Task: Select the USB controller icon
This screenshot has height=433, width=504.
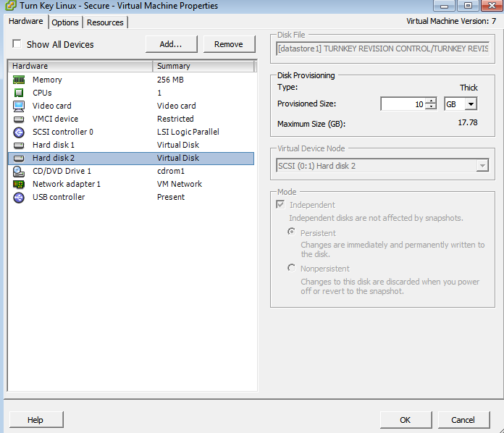Action: click(19, 197)
